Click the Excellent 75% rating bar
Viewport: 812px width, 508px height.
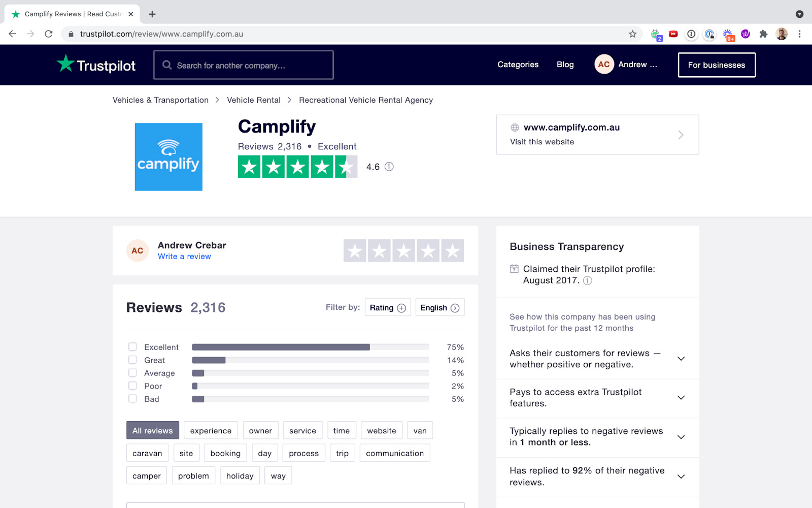point(311,347)
